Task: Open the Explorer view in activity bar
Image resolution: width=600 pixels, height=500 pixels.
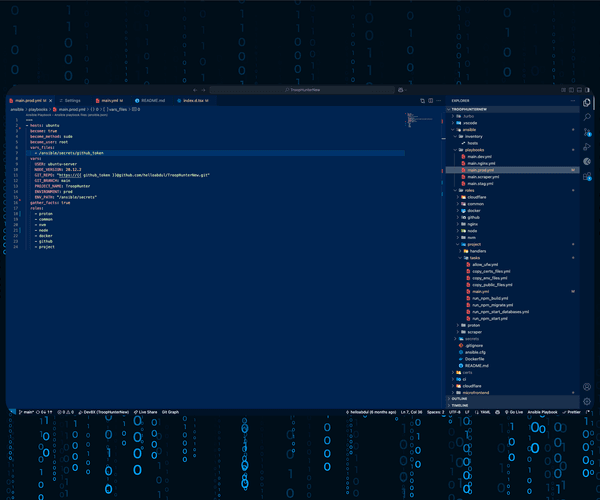Action: pos(587,103)
